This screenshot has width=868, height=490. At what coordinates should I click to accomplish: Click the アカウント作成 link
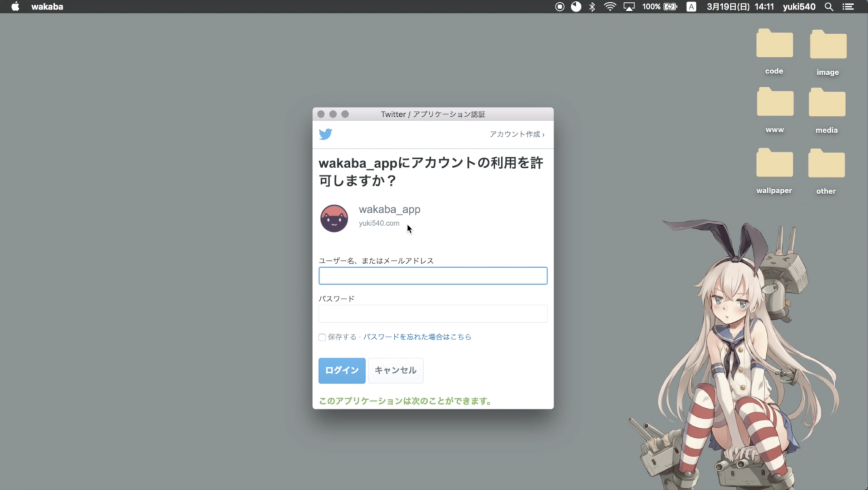click(516, 134)
